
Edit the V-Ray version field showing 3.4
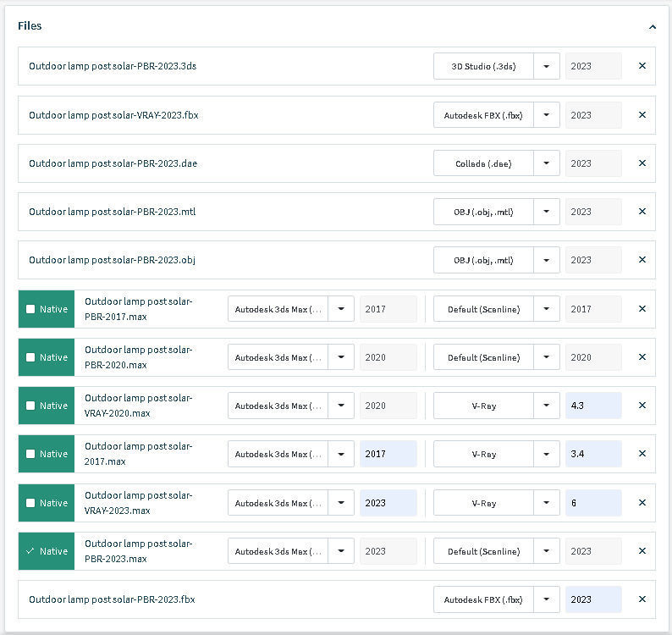593,454
